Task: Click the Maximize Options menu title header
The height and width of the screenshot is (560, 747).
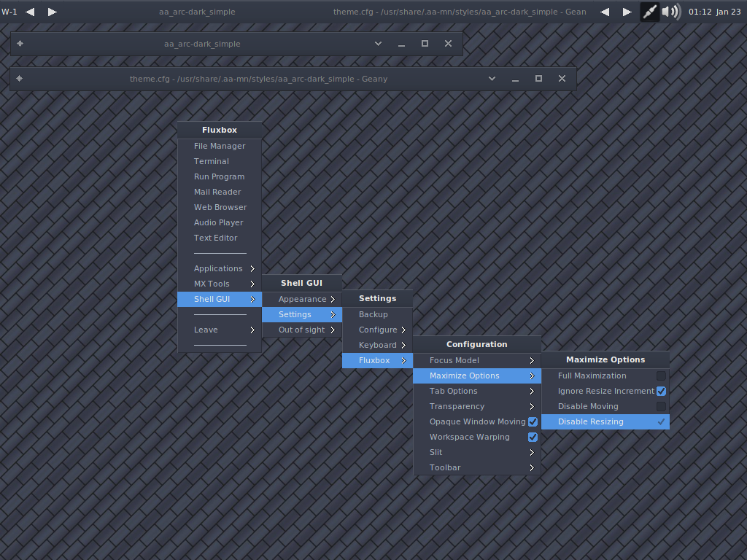Action: (605, 359)
